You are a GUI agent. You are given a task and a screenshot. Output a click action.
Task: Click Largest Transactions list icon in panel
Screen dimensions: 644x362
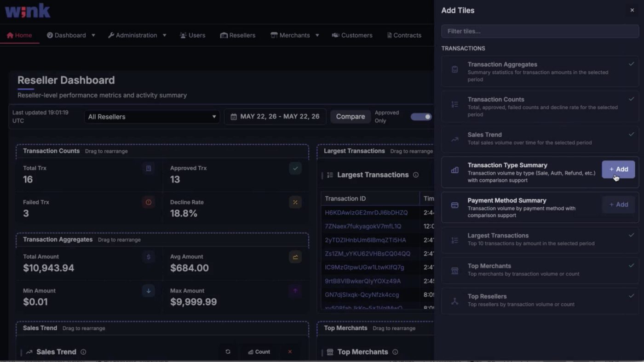pos(454,240)
